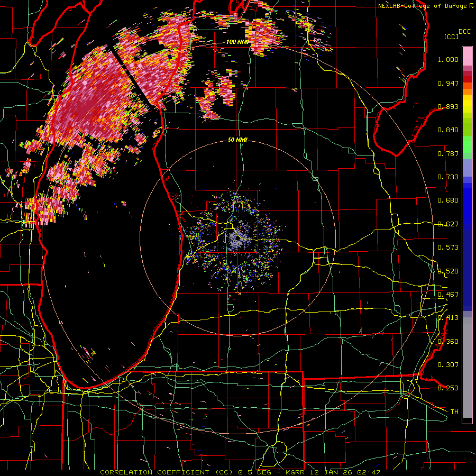Image resolution: width=476 pixels, height=476 pixels.
Task: Click the [CC] legend label
Action: click(x=452, y=36)
